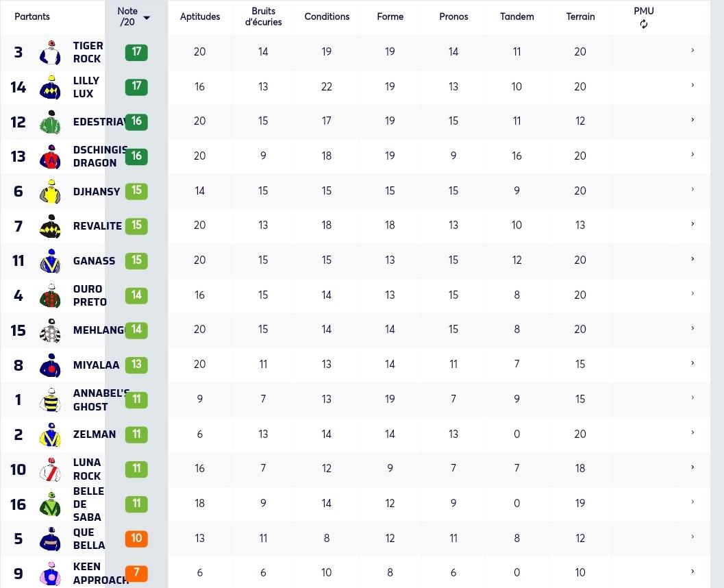Click Annabel's Ghost striped silk icon

50,400
